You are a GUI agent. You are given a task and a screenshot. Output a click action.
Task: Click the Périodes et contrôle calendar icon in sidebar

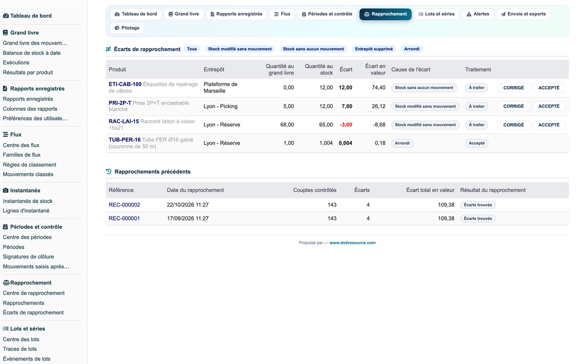coord(5,227)
